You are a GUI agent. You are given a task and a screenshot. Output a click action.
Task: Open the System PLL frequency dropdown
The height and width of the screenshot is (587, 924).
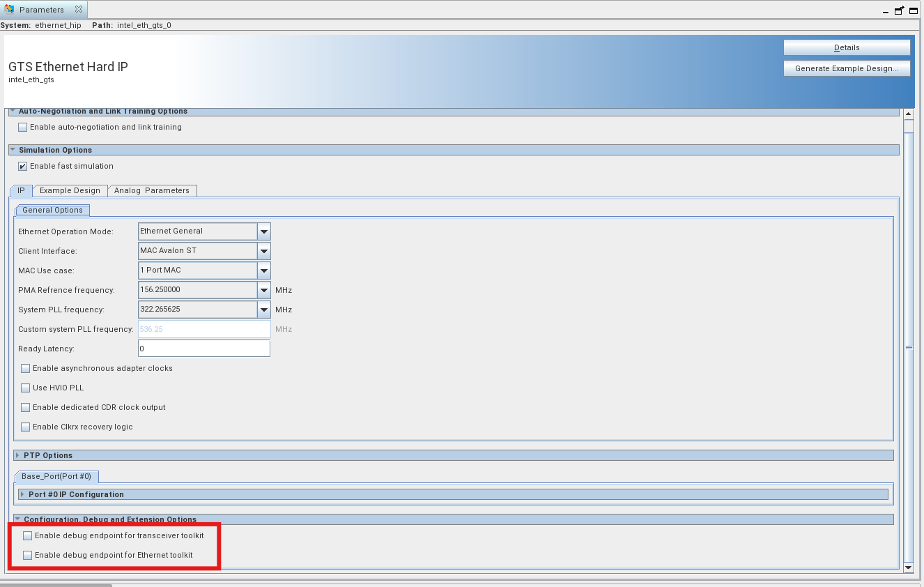click(x=263, y=310)
